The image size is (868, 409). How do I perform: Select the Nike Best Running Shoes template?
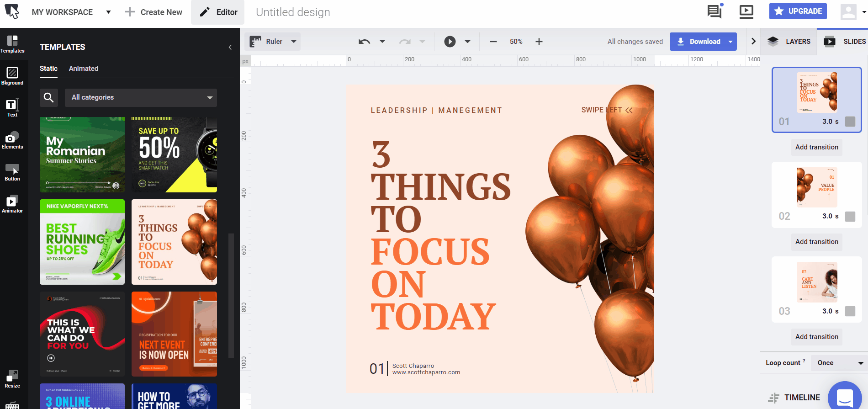click(x=82, y=242)
